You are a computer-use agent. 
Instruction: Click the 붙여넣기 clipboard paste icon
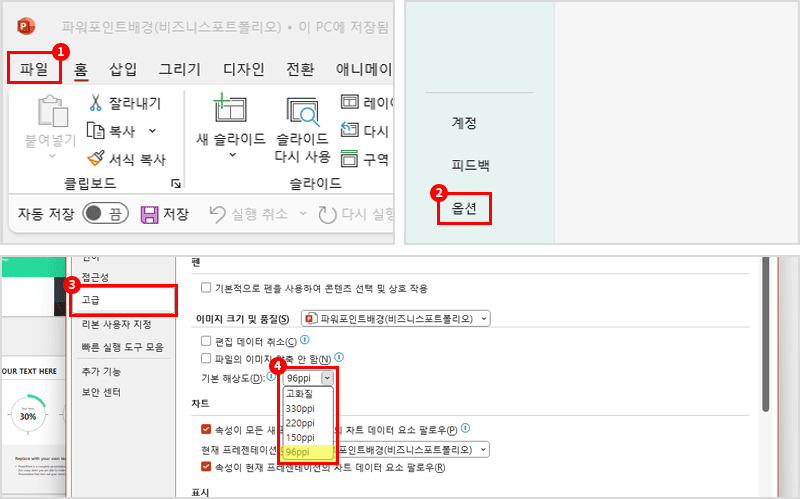point(53,110)
